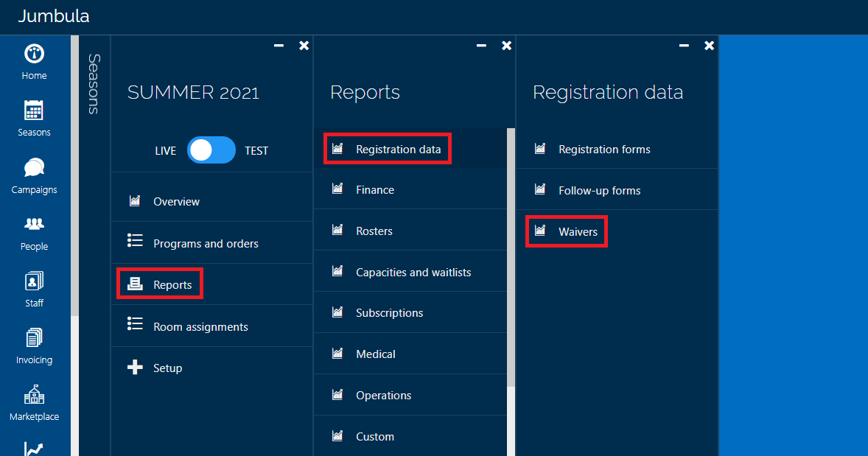
Task: Click the chart icon beside Follow-up forms
Action: (539, 189)
